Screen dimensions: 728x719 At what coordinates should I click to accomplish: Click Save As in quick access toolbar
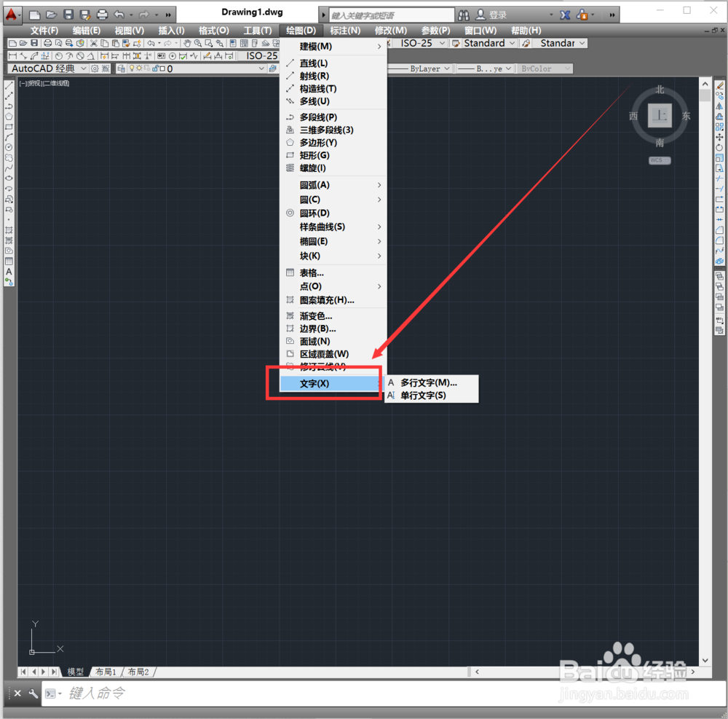point(85,15)
